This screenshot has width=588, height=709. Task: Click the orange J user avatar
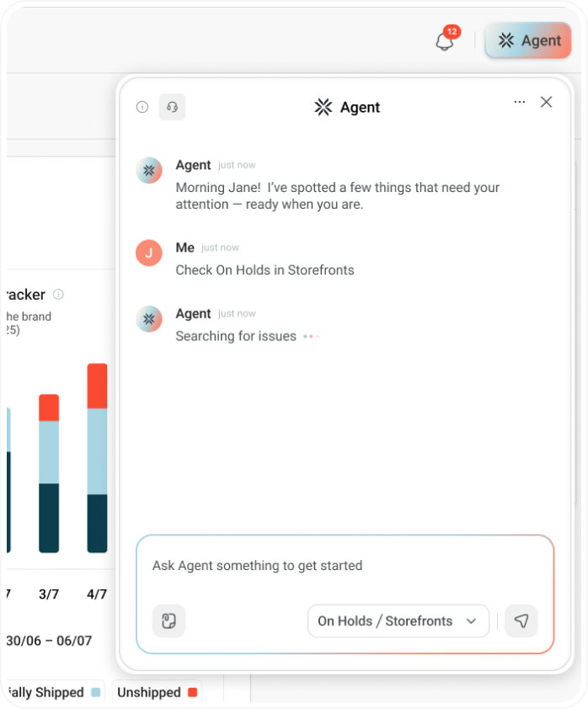149,252
